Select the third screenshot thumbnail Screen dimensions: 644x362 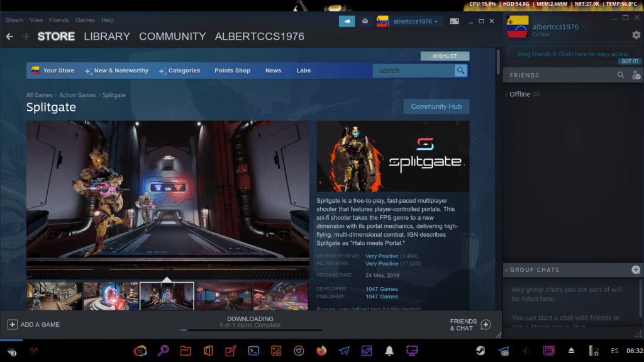(x=167, y=295)
